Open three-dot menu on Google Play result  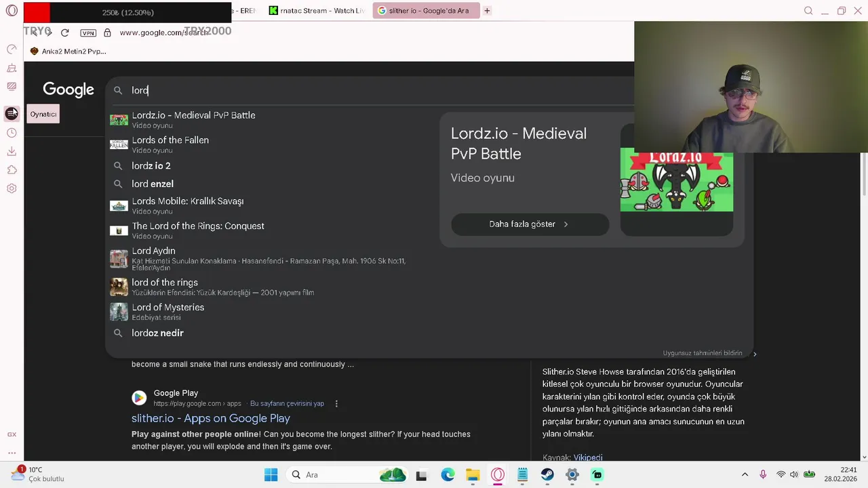pos(336,403)
